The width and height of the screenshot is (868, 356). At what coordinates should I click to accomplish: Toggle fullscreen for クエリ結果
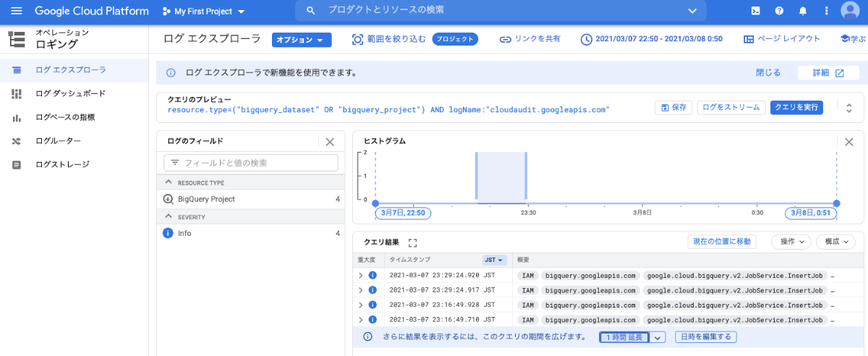click(413, 242)
